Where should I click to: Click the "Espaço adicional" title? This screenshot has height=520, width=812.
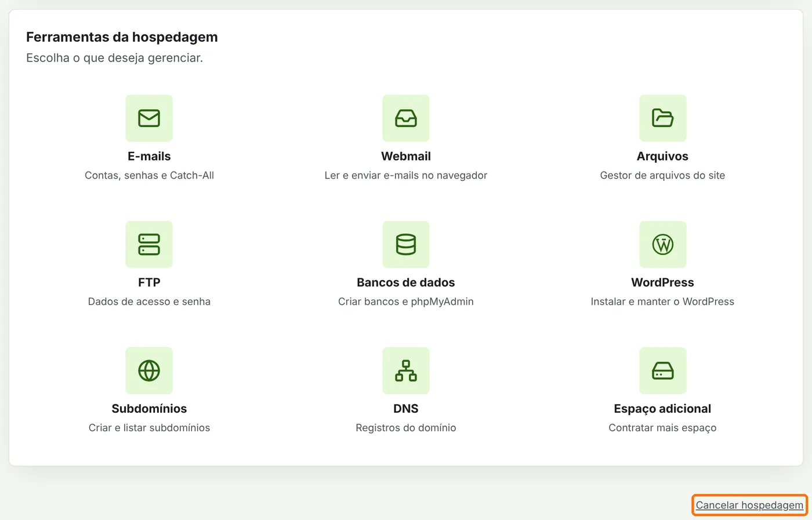tap(662, 409)
